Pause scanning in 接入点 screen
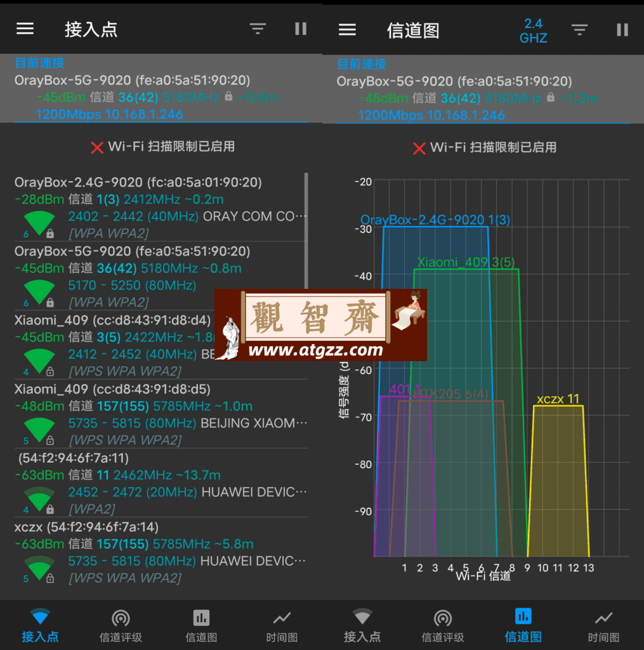 pos(301,29)
